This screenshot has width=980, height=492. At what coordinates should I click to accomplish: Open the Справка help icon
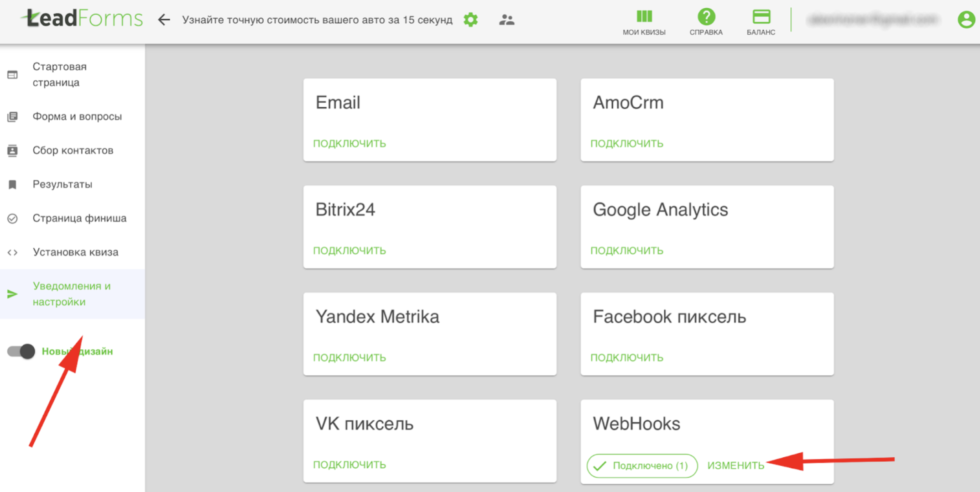706,22
